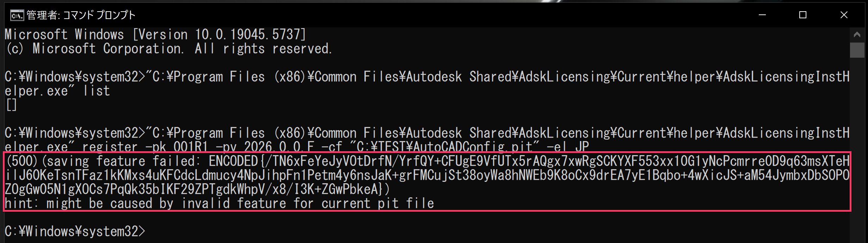The width and height of the screenshot is (868, 243).
Task: Click the Microsoft Windows version line
Action: click(155, 34)
